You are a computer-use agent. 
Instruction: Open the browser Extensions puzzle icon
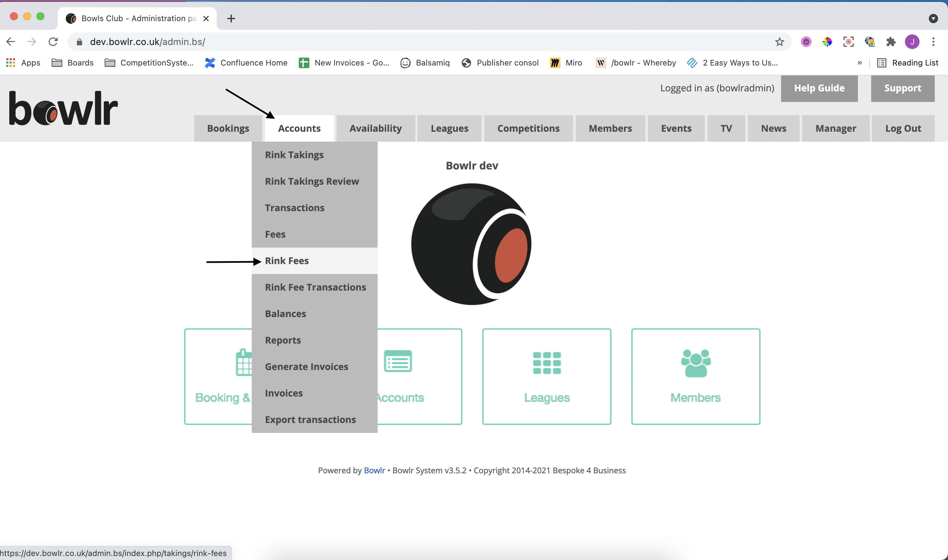pyautogui.click(x=891, y=41)
